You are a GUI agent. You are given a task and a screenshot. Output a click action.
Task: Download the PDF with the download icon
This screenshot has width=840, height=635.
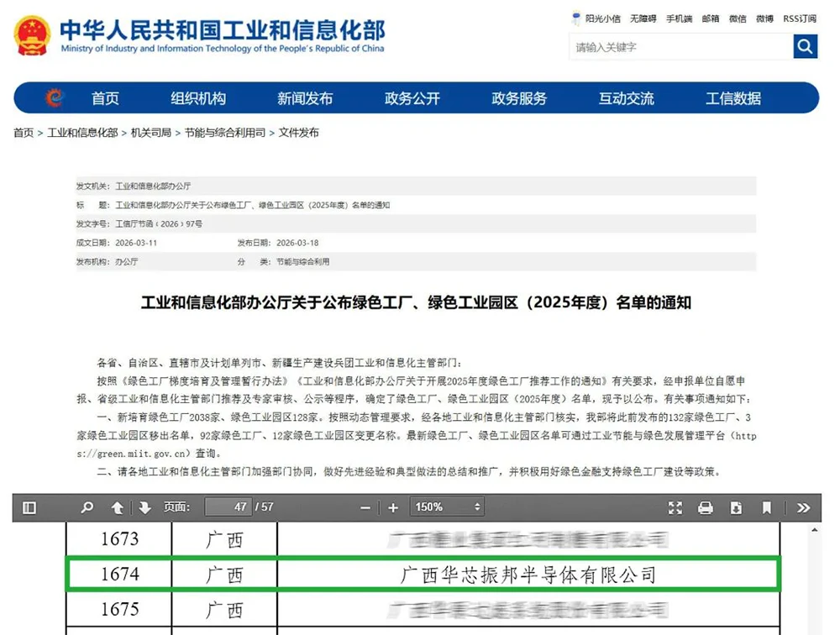pyautogui.click(x=736, y=507)
